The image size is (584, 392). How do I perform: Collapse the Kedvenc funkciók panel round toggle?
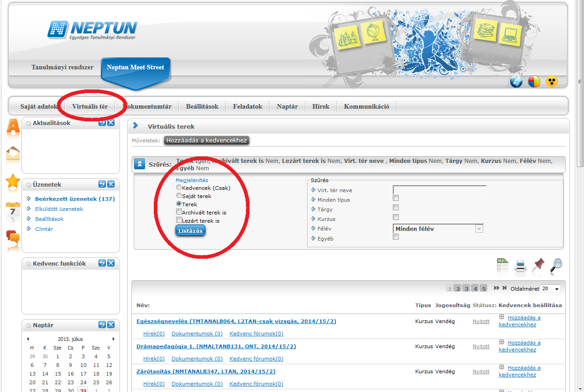point(29,263)
